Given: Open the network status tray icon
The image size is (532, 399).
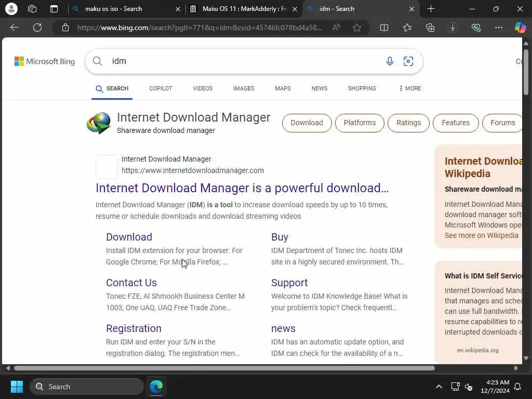Looking at the screenshot, I should (455, 387).
